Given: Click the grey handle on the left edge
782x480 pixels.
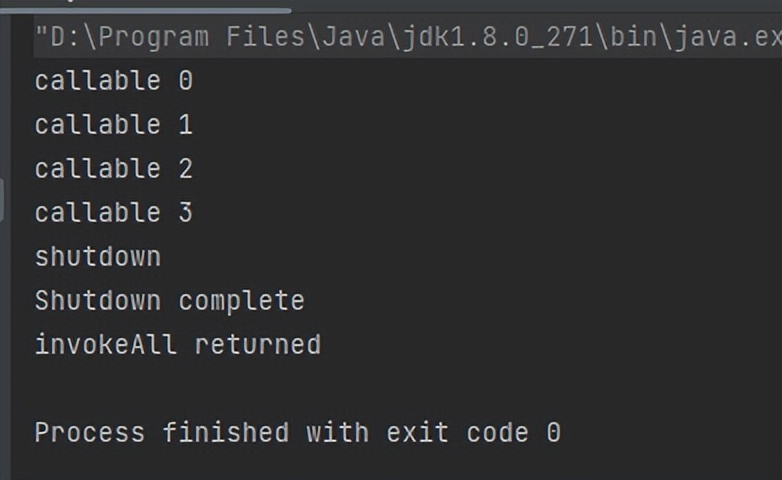Looking at the screenshot, I should (3, 200).
